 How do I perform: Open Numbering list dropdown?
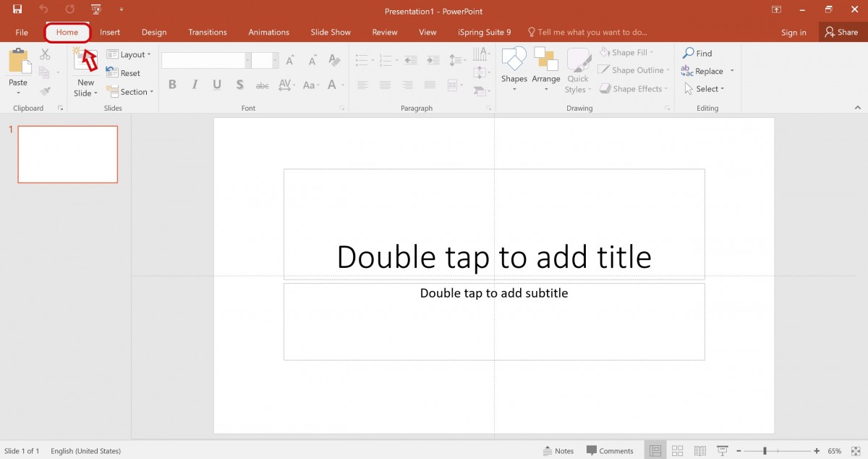click(389, 60)
